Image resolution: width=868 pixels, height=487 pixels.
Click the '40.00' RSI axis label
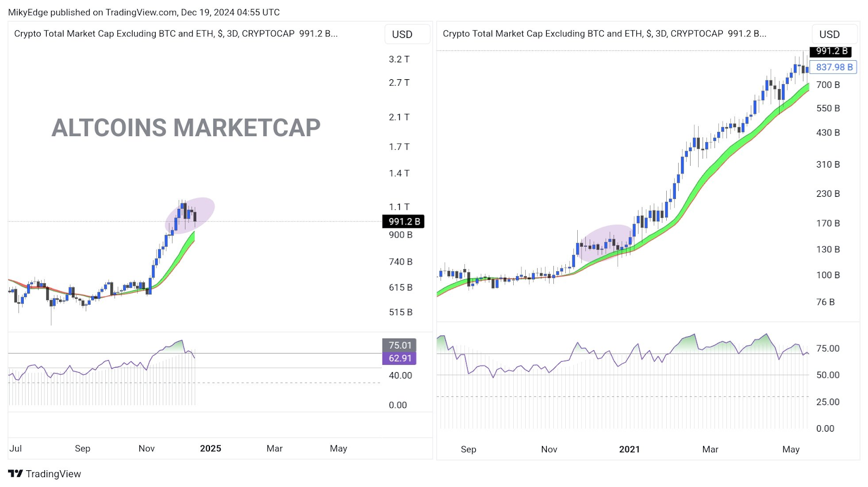[400, 375]
